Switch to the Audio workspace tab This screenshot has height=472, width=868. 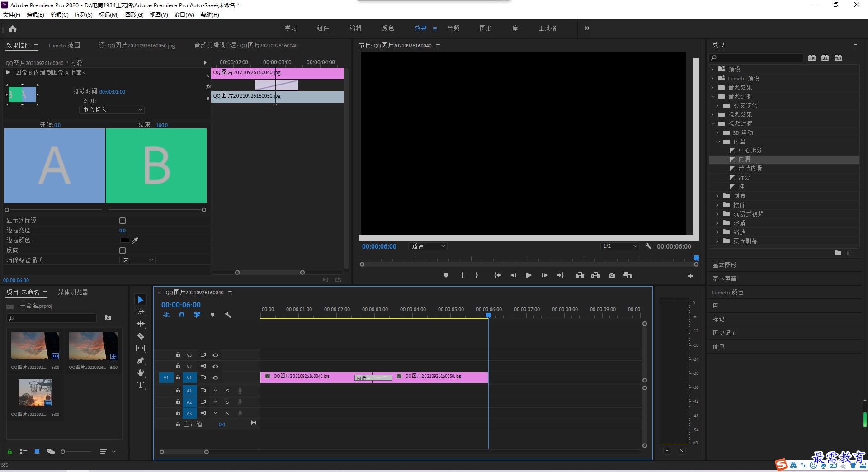453,28
